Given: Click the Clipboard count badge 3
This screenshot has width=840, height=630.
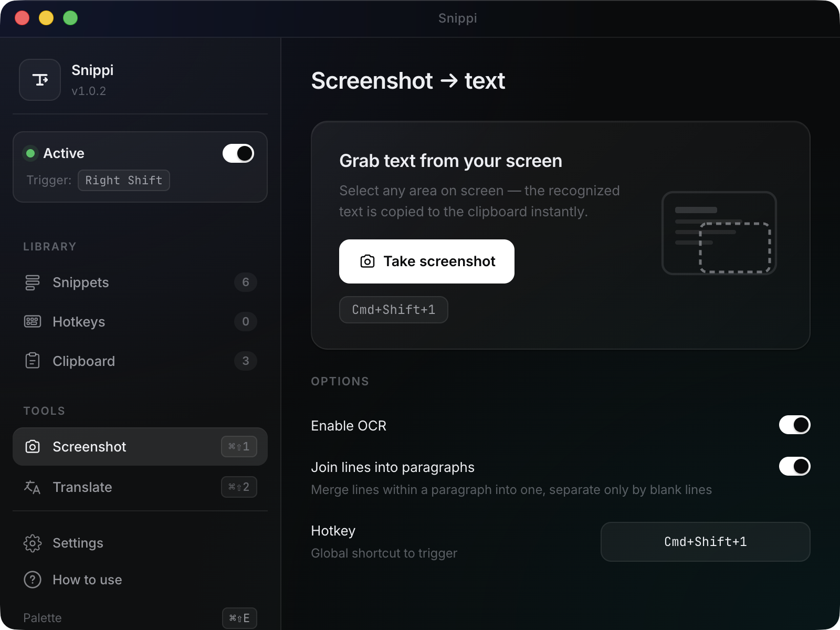Looking at the screenshot, I should point(246,361).
